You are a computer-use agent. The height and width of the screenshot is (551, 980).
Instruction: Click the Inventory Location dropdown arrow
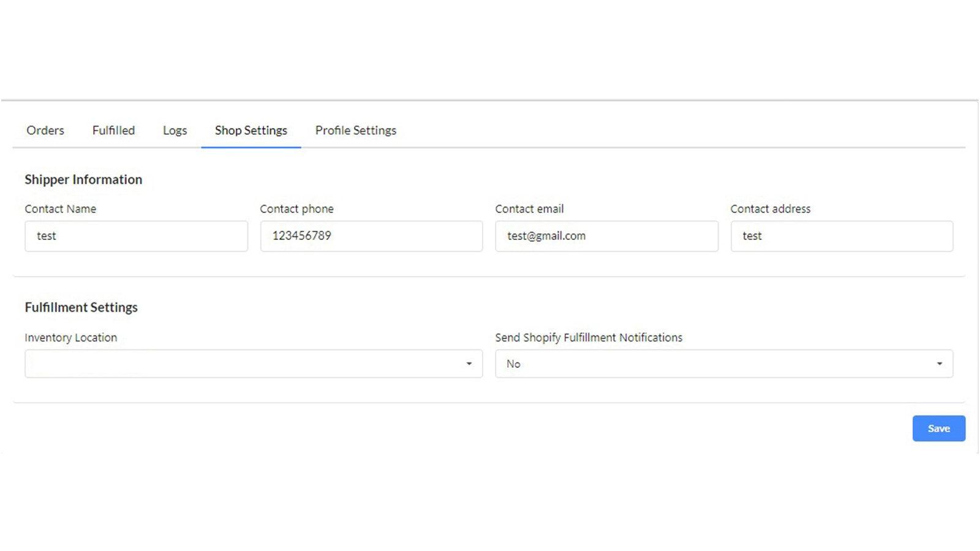(x=469, y=364)
